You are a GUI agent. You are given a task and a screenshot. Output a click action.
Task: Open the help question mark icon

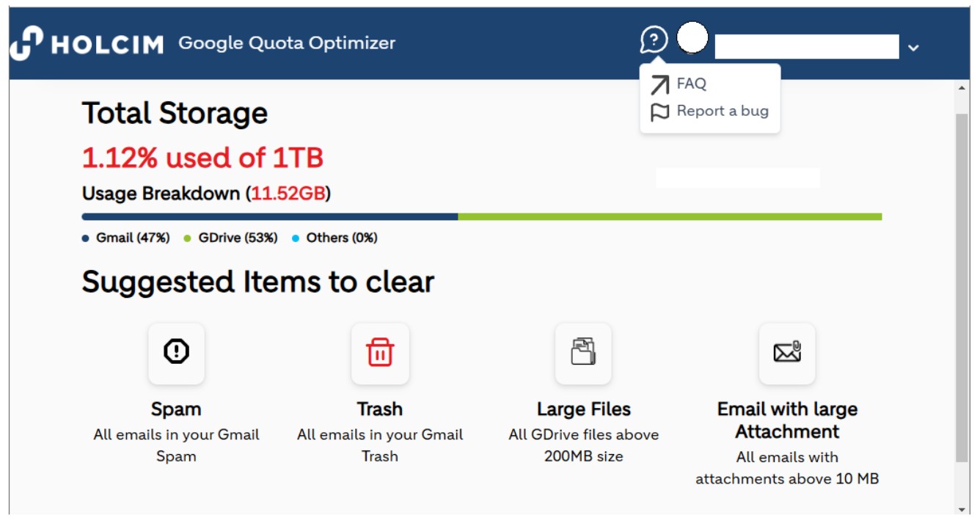click(x=654, y=40)
